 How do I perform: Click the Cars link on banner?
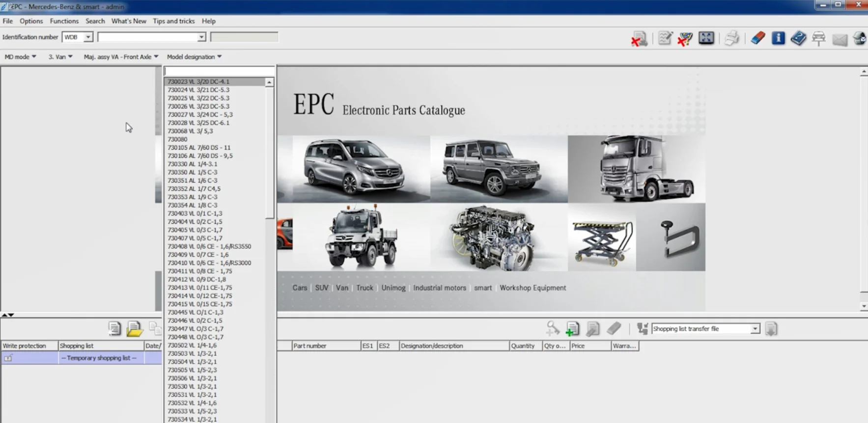click(x=300, y=288)
